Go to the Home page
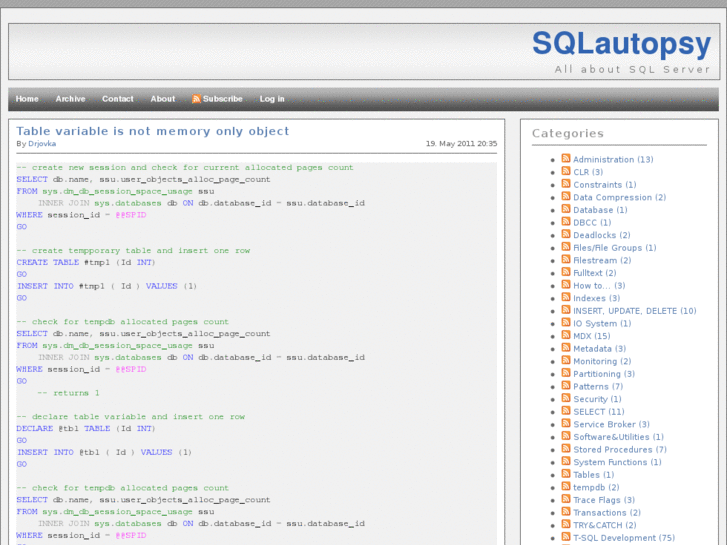727x545 pixels. (x=27, y=99)
